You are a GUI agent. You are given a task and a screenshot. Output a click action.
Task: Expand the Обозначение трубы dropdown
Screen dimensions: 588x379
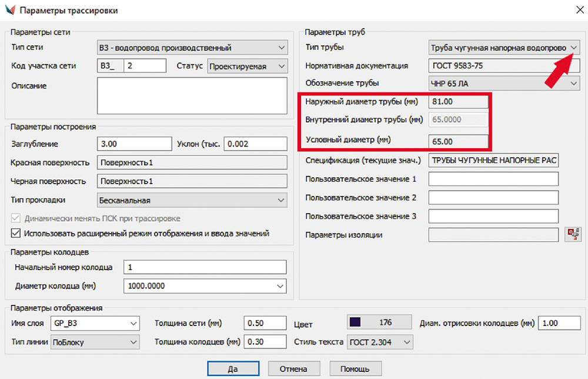(x=574, y=84)
